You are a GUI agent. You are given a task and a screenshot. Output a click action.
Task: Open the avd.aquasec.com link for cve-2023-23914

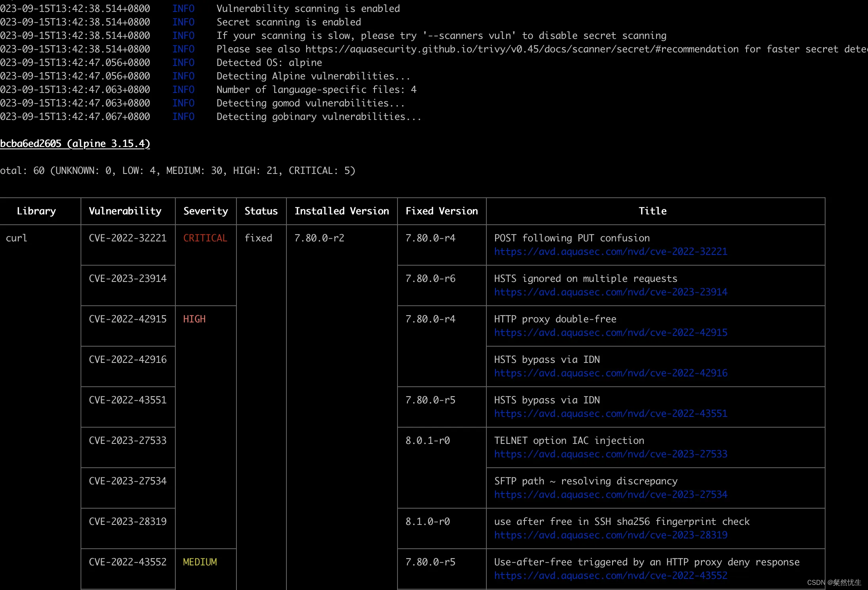[611, 292]
